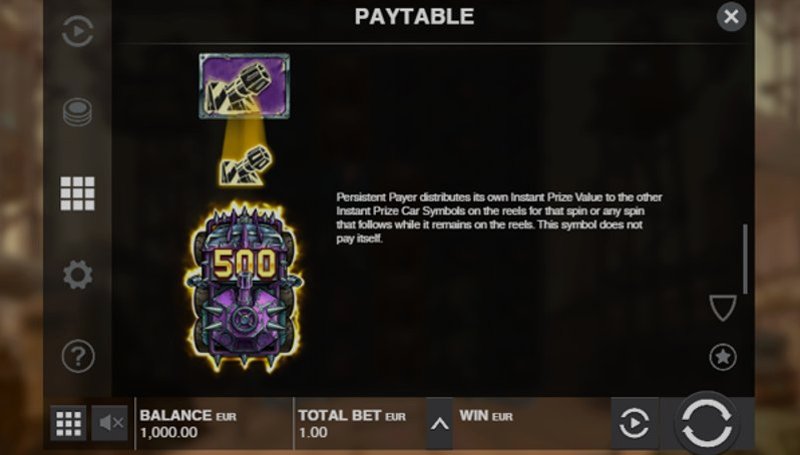The height and width of the screenshot is (455, 800).
Task: Click the Balance EUR display
Action: (214, 424)
